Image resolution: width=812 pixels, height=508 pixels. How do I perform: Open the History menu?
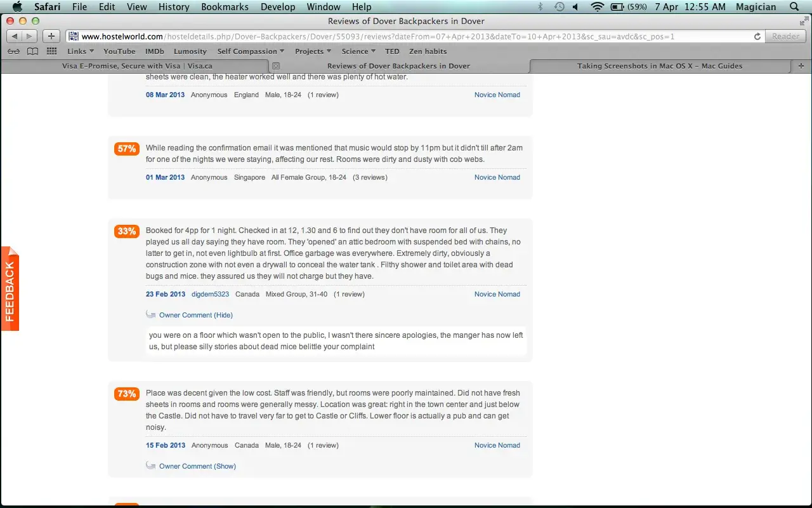[x=174, y=7]
